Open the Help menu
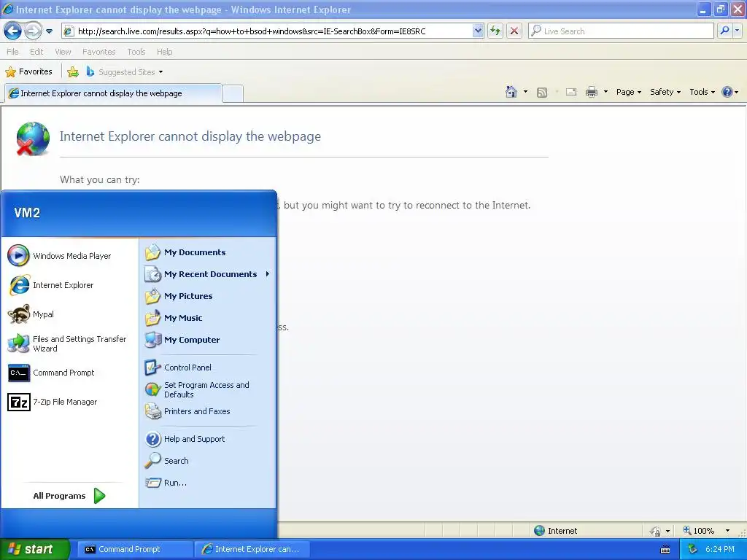The width and height of the screenshot is (747, 560). click(x=164, y=52)
